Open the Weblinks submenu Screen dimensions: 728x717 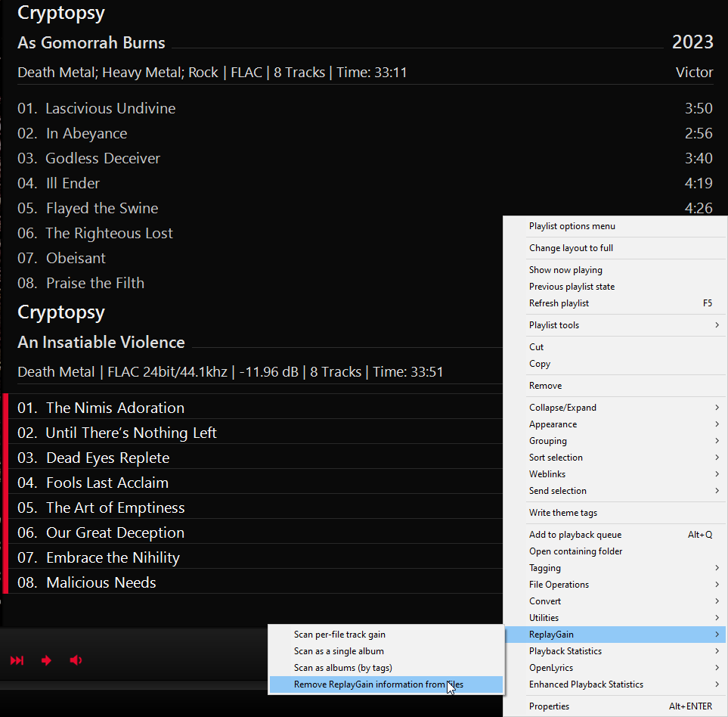click(615, 474)
